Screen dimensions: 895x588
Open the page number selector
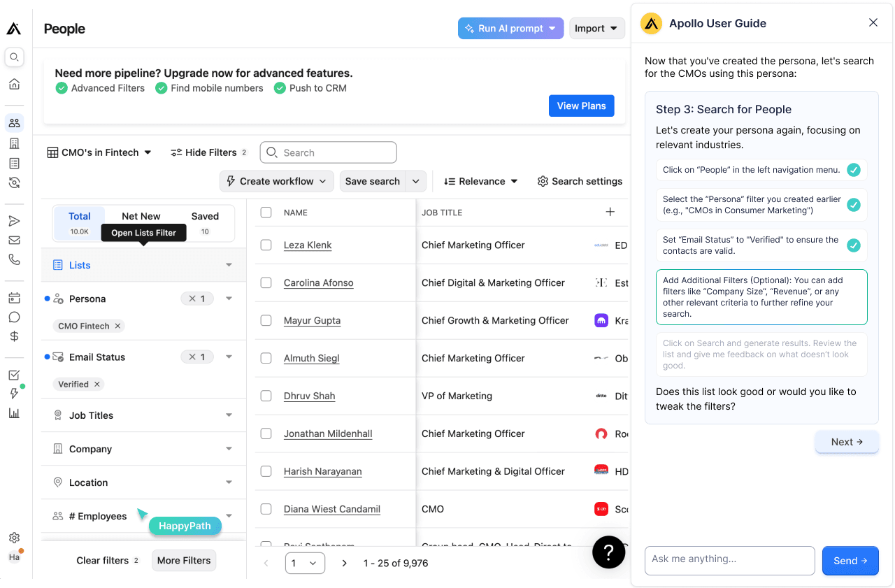[305, 563]
